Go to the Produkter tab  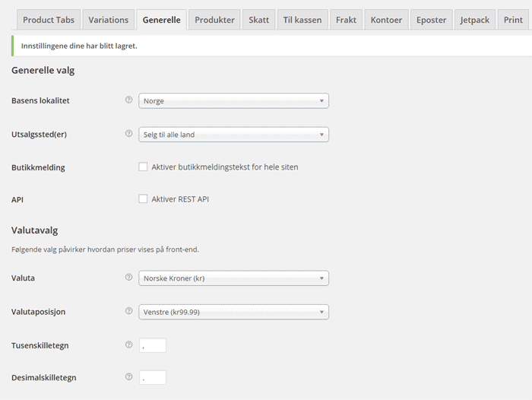pos(214,20)
